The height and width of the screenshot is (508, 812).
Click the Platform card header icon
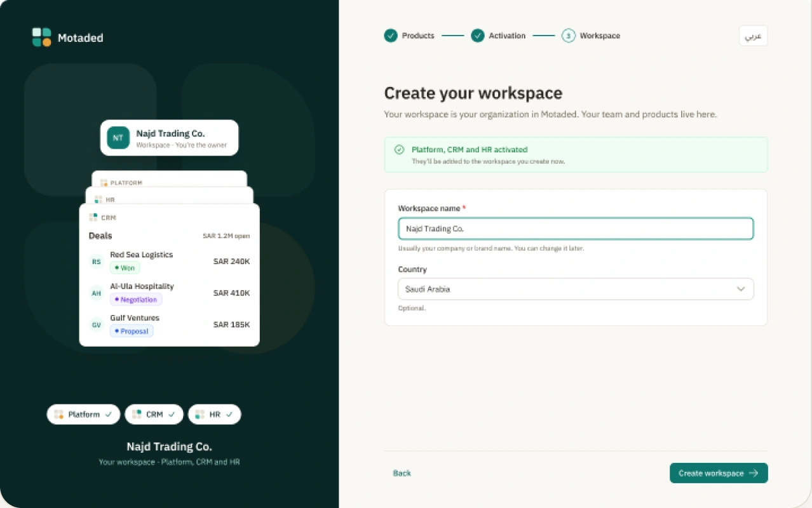(104, 183)
